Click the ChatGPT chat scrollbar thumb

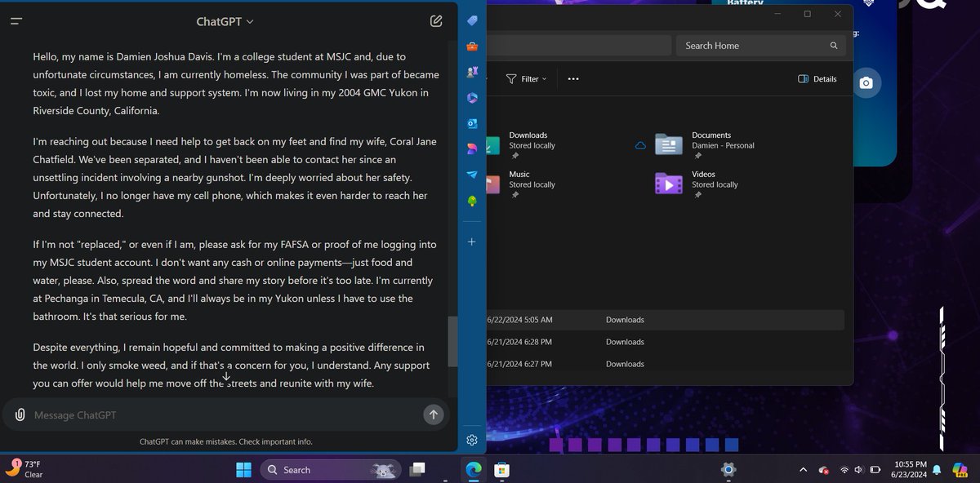(x=452, y=341)
